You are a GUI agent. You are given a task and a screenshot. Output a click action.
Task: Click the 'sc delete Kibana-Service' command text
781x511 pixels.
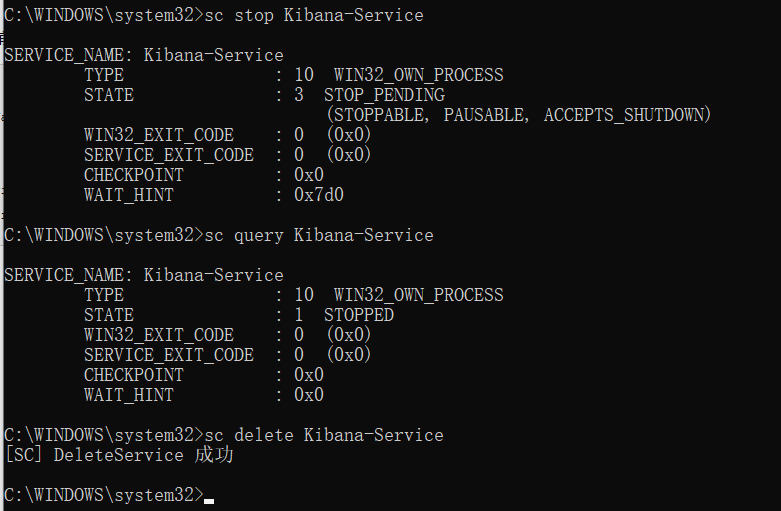(x=324, y=435)
